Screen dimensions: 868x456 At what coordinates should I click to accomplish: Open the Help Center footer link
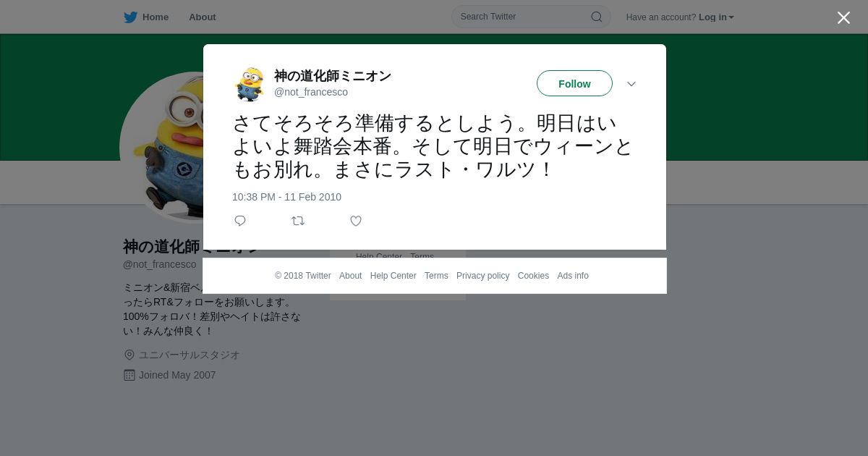[x=393, y=276]
